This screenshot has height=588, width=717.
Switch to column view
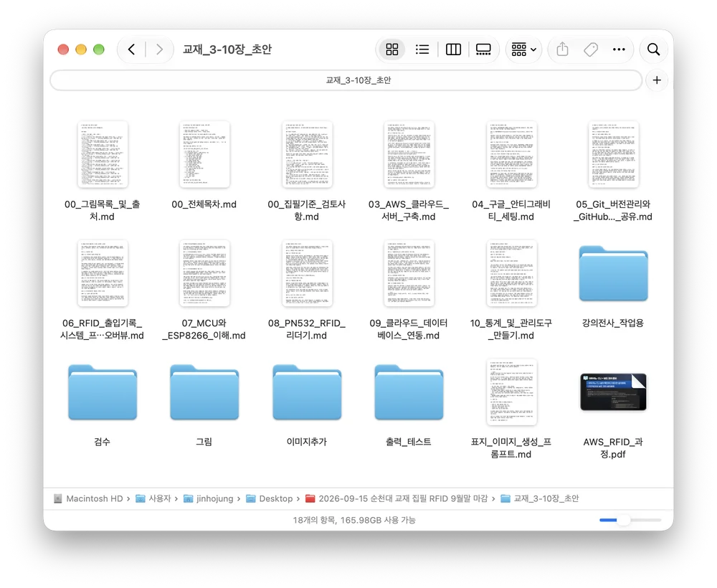point(453,49)
